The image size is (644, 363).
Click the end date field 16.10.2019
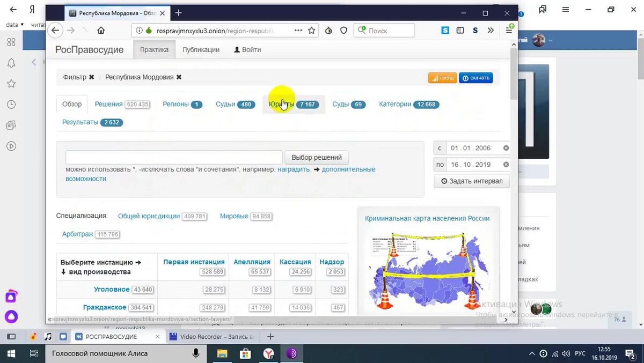pos(474,165)
